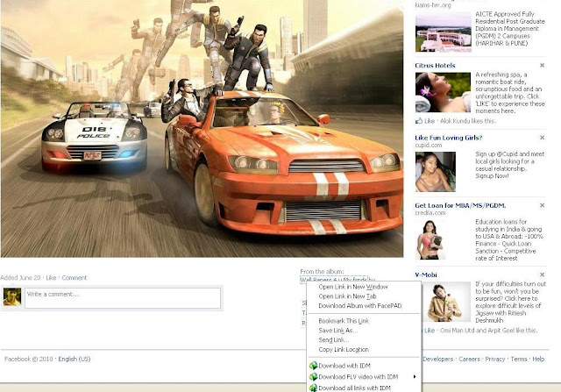
Task: Open the Privacy footer link
Action: point(494,359)
